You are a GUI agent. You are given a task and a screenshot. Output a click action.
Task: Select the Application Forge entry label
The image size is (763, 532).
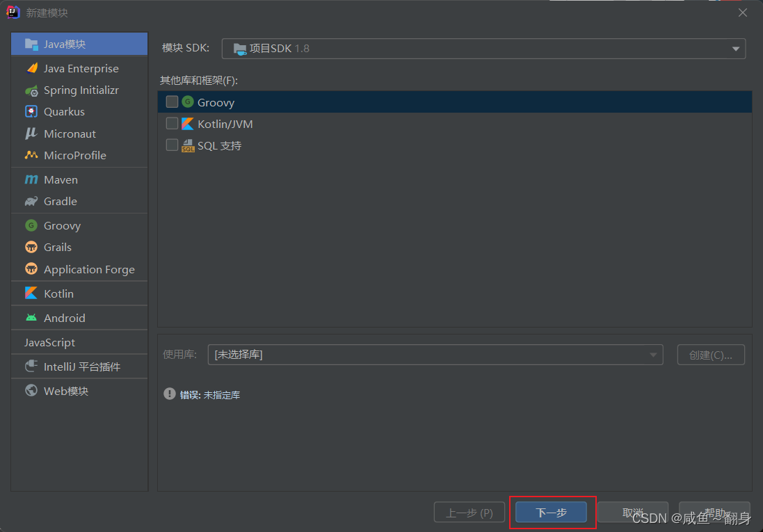click(x=89, y=269)
